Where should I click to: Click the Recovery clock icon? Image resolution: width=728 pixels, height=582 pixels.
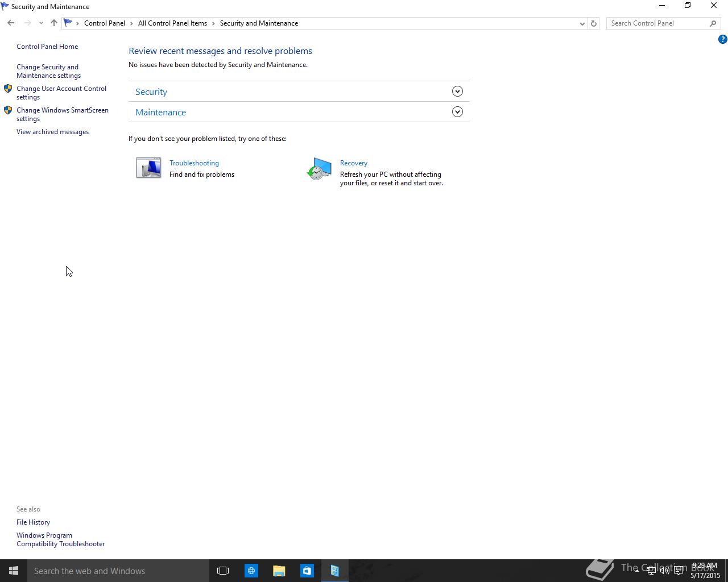[319, 169]
